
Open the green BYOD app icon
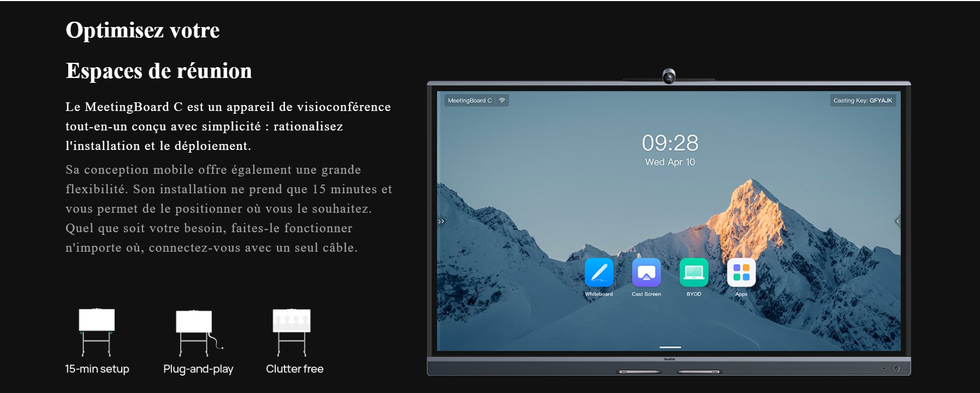pyautogui.click(x=693, y=272)
